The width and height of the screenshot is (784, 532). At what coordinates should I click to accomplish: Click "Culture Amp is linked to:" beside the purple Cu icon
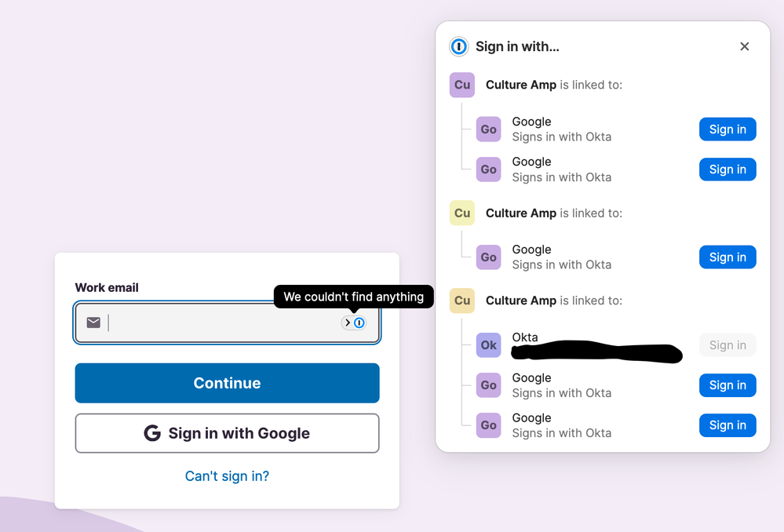554,85
